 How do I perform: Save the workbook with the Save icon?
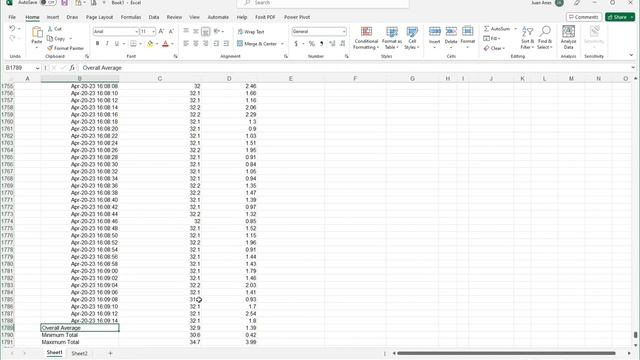[64, 3]
